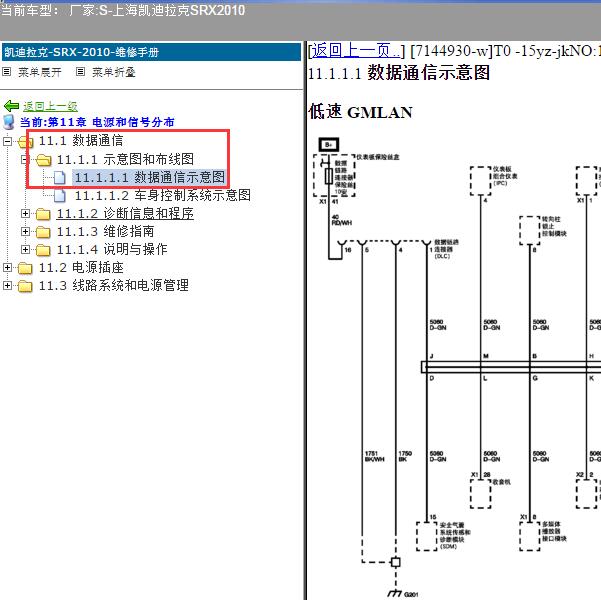Select the 11.1.4 说明与操作 item

112,250
